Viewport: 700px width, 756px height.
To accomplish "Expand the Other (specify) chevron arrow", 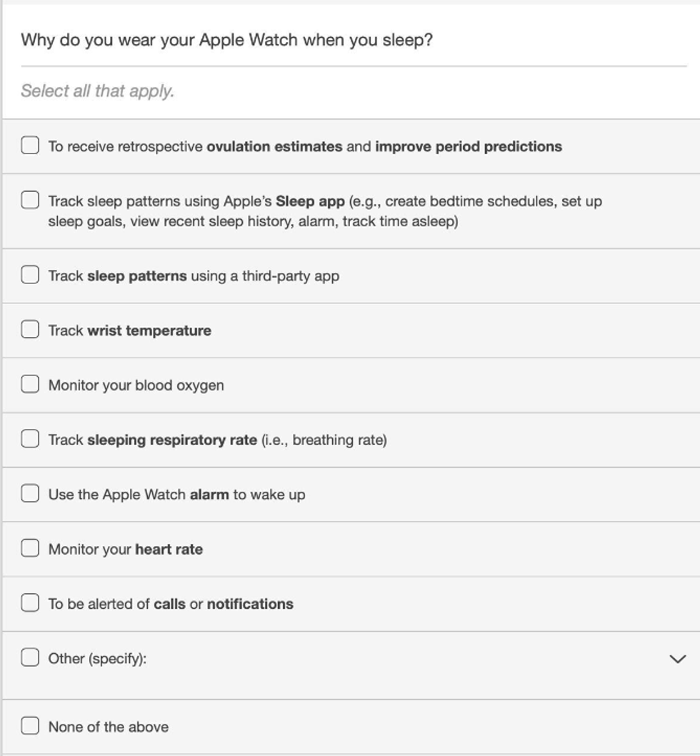I will [x=677, y=659].
